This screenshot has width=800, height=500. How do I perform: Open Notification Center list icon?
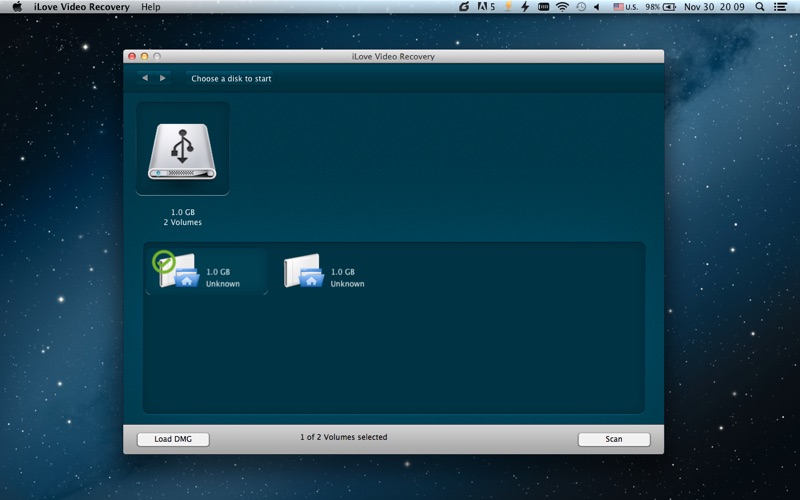[780, 7]
